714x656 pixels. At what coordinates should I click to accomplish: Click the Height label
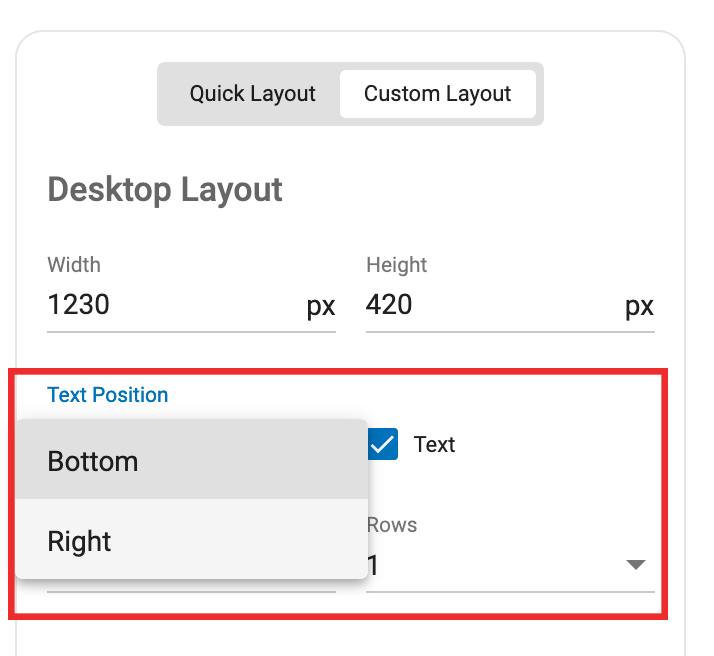397,265
